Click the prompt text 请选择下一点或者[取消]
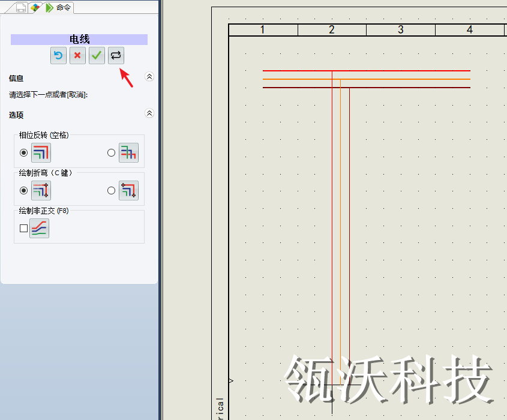Image resolution: width=507 pixels, height=420 pixels. point(48,95)
